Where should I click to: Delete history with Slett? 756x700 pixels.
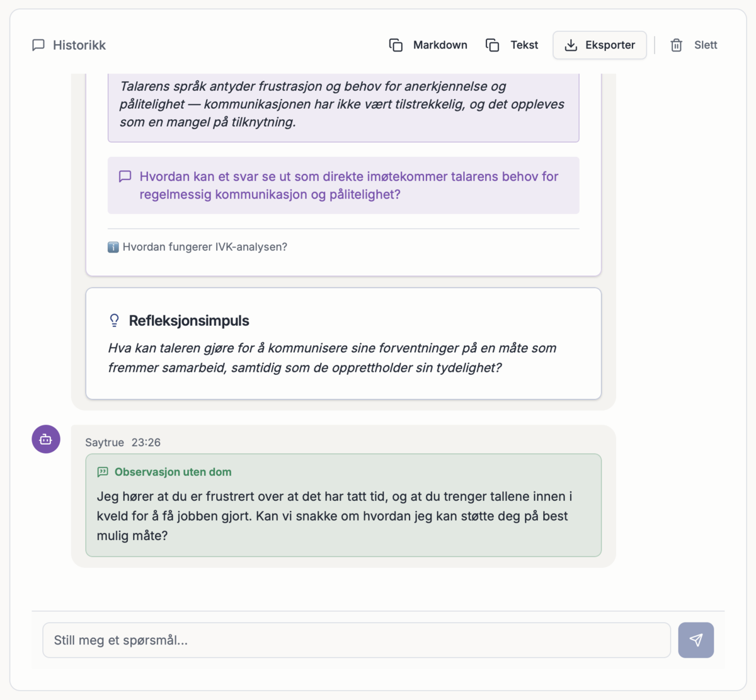[x=694, y=45]
